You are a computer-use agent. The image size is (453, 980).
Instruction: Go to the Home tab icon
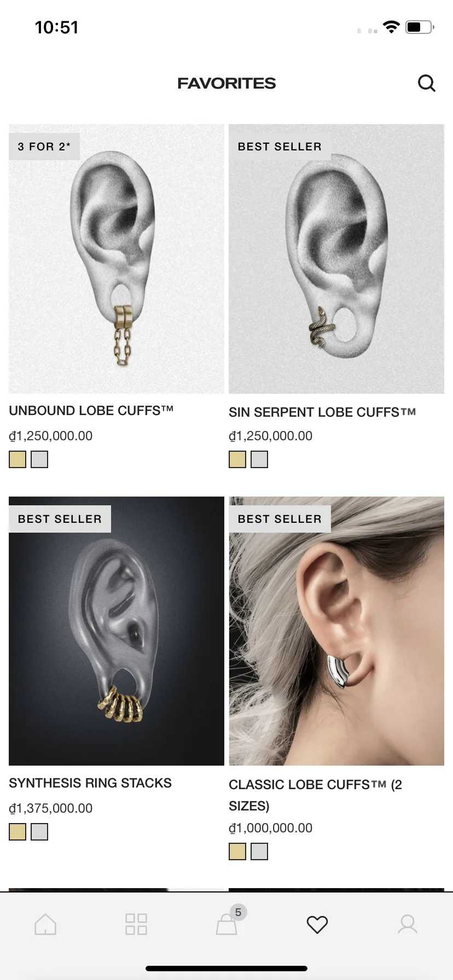tap(45, 924)
